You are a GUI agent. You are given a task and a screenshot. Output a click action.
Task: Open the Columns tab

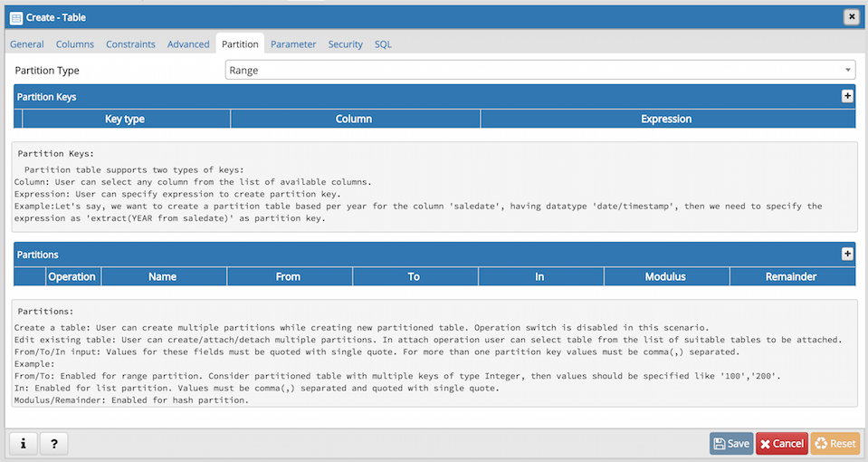pyautogui.click(x=75, y=44)
